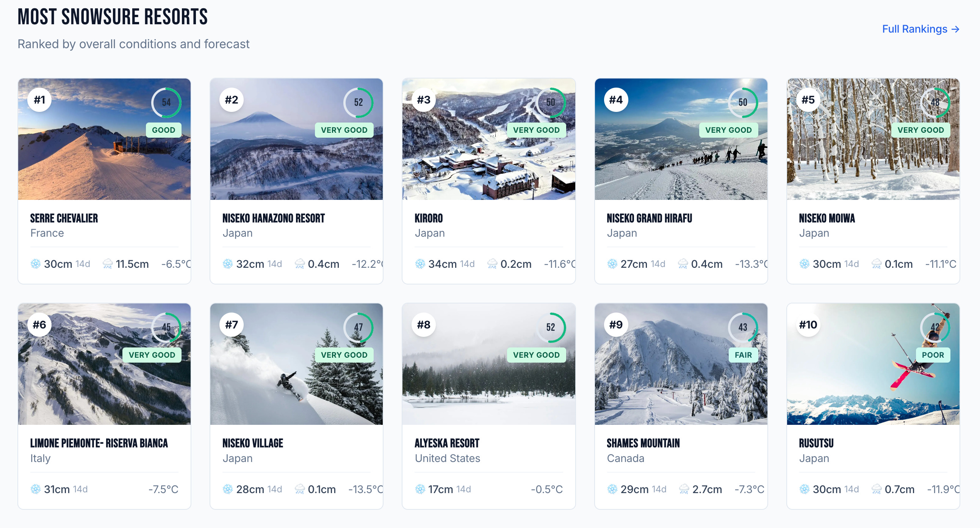
Task: Click the Serre Chevalier score ring 54
Action: click(x=166, y=102)
